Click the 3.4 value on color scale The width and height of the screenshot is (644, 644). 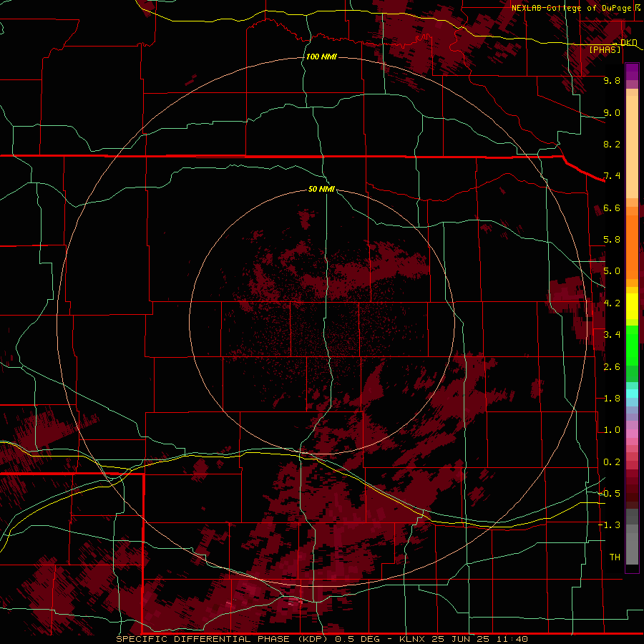coord(612,335)
